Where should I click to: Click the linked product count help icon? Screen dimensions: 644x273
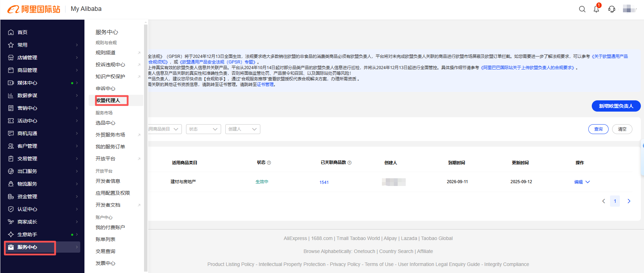click(x=349, y=163)
